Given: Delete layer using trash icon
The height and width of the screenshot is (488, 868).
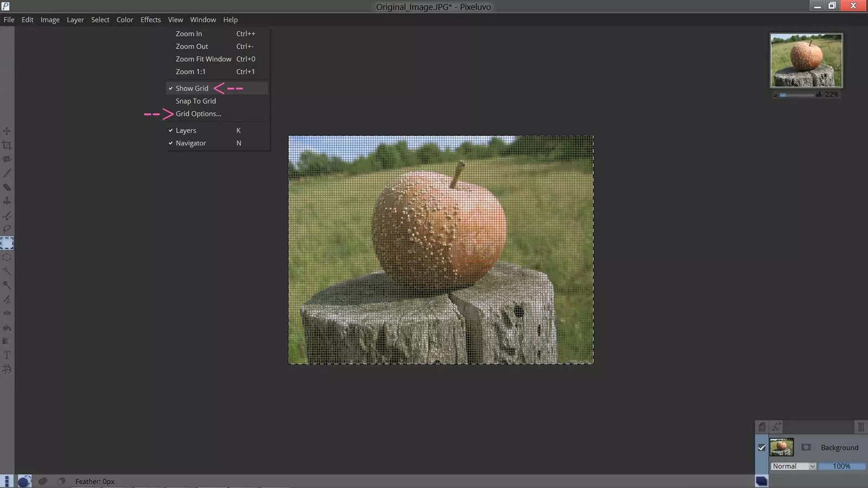Looking at the screenshot, I should pyautogui.click(x=860, y=427).
